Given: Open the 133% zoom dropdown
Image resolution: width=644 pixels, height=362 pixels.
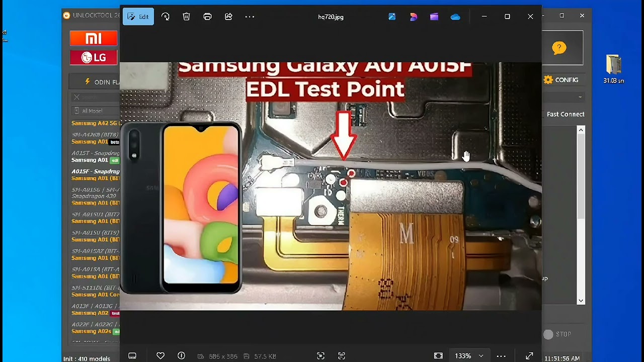Looking at the screenshot, I should [469, 355].
